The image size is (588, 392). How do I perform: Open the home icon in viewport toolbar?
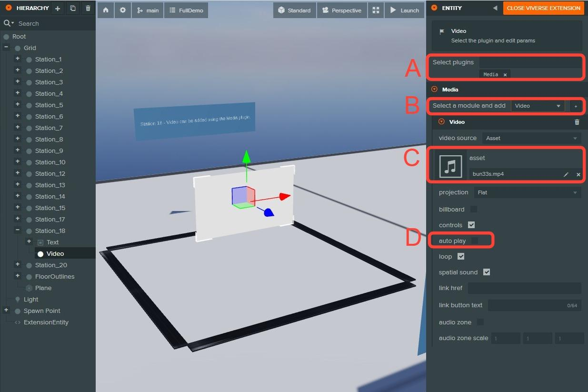pos(105,10)
